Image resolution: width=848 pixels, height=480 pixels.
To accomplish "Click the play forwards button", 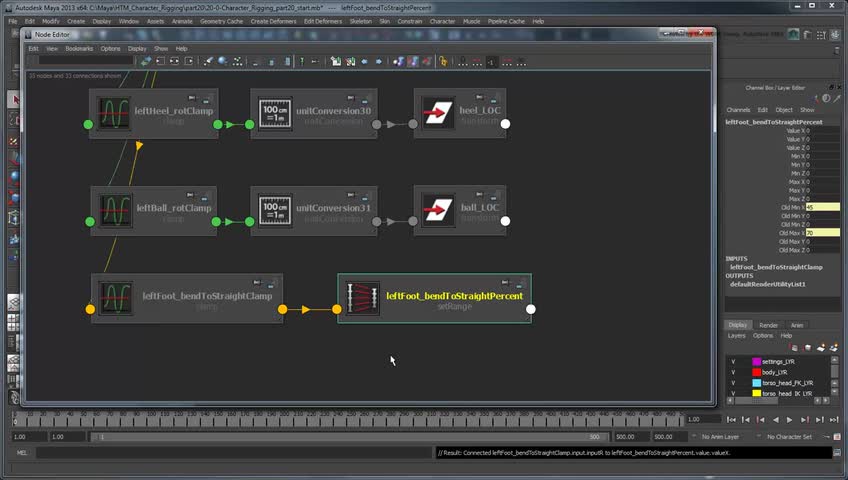I will pos(790,419).
